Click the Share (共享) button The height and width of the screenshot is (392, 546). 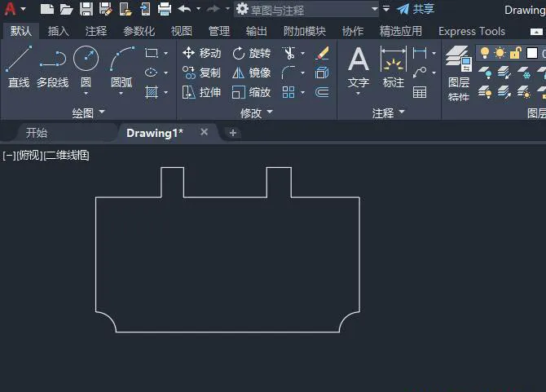[416, 9]
